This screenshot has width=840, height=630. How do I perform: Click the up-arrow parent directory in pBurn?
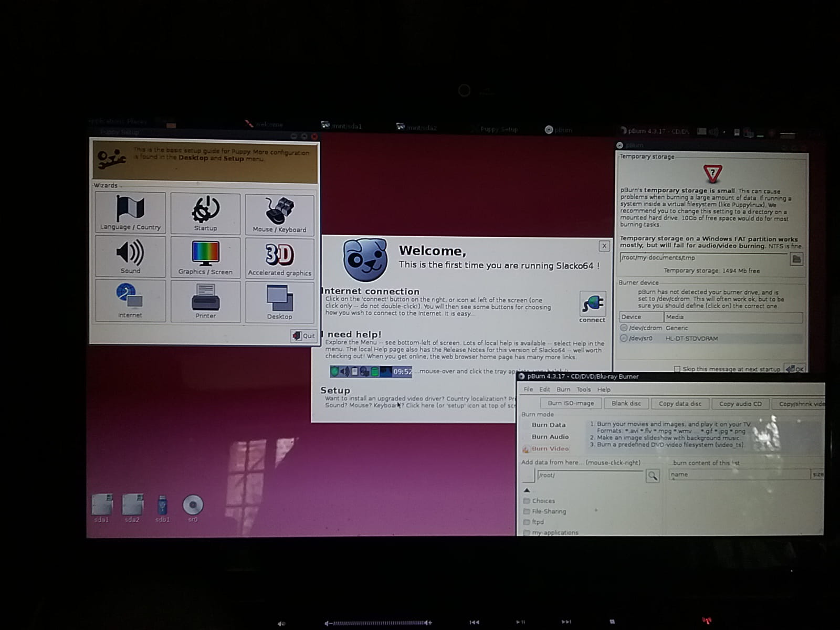527,490
